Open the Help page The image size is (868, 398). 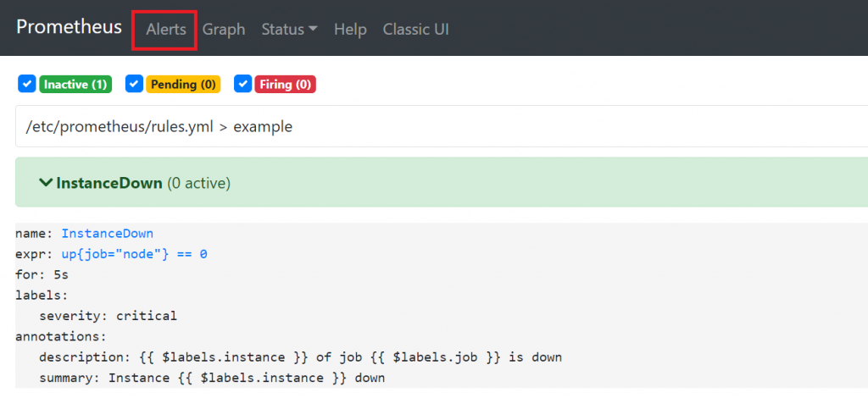click(x=350, y=29)
